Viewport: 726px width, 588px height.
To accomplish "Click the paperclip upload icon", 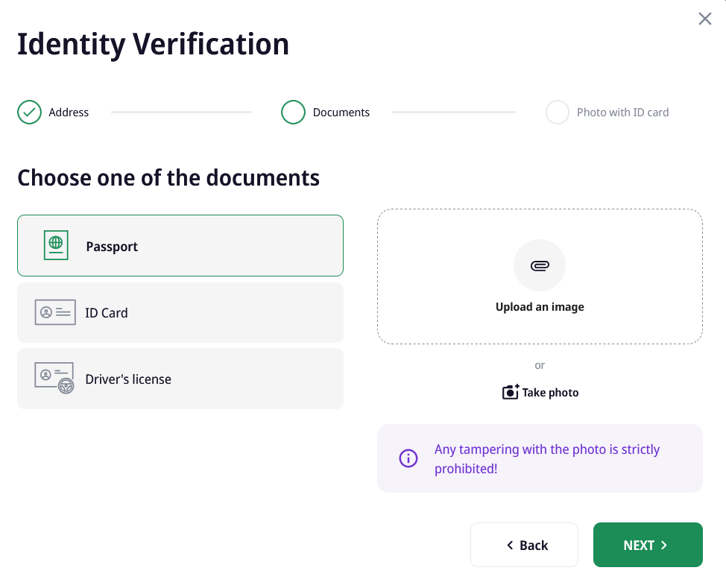I will tap(540, 265).
